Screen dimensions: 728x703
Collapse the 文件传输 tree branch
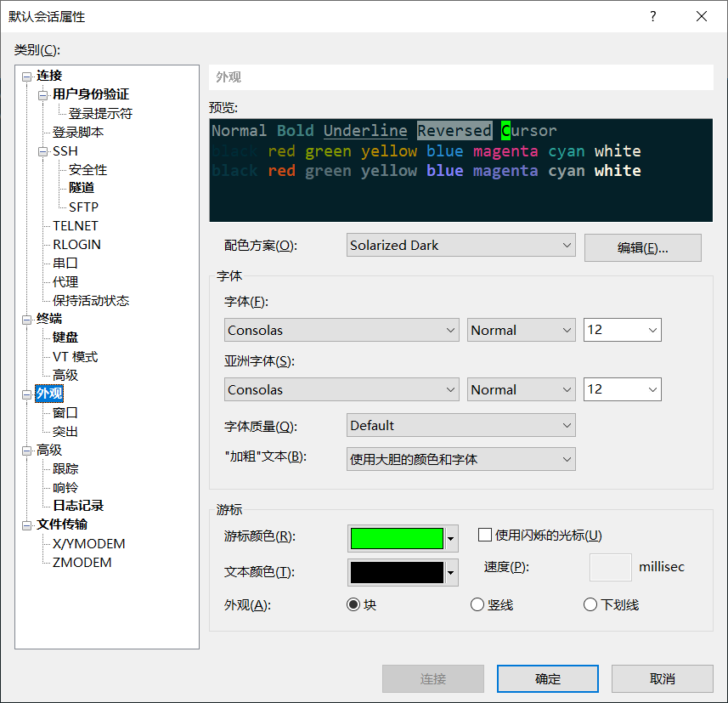pos(27,524)
